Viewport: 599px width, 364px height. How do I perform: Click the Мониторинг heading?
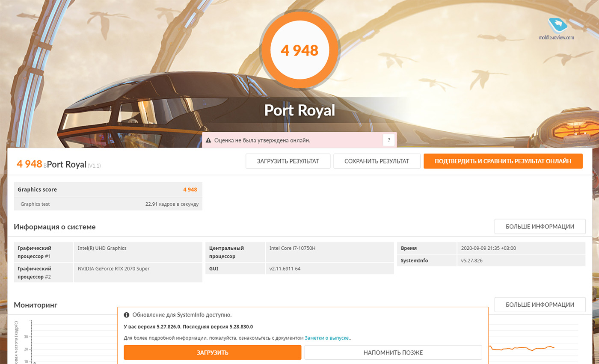point(36,305)
